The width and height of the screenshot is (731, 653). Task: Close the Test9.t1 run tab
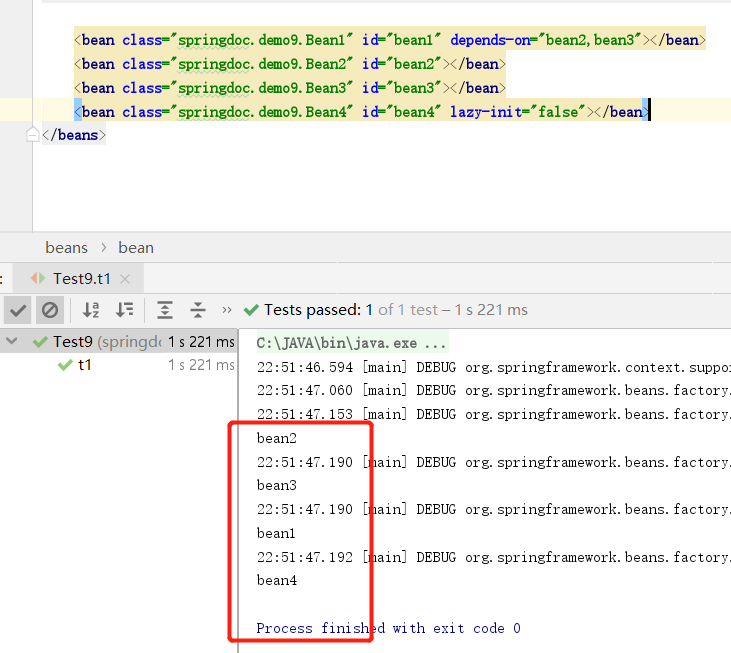[125, 279]
